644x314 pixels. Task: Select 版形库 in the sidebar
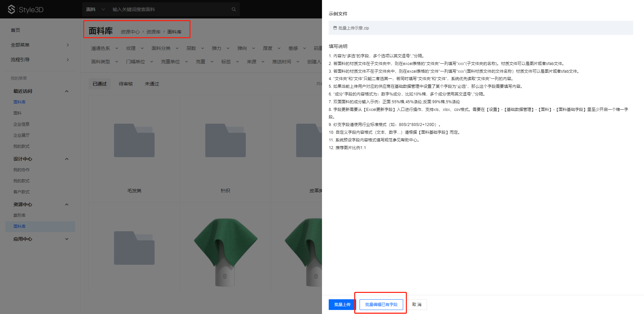19,215
